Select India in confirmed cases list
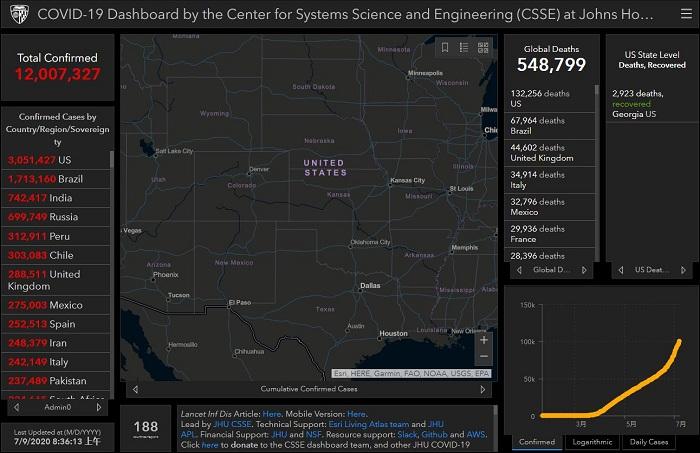The image size is (700, 453). coord(56,198)
